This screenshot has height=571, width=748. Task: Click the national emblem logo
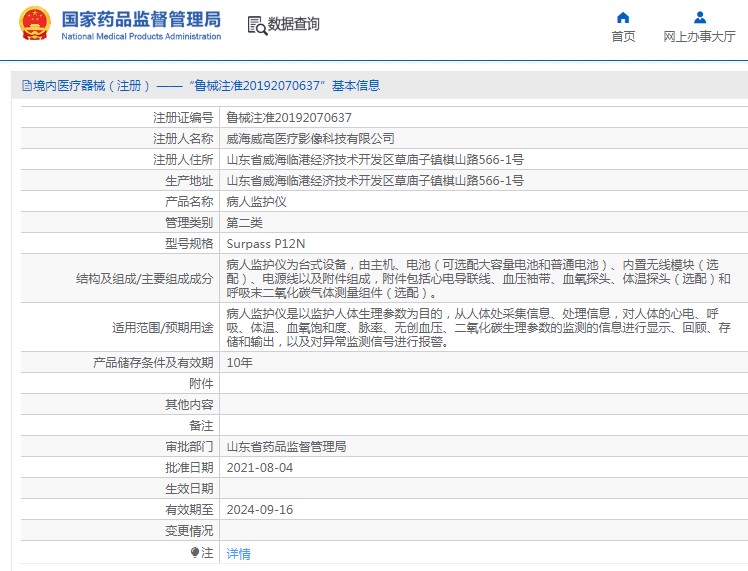coord(34,24)
